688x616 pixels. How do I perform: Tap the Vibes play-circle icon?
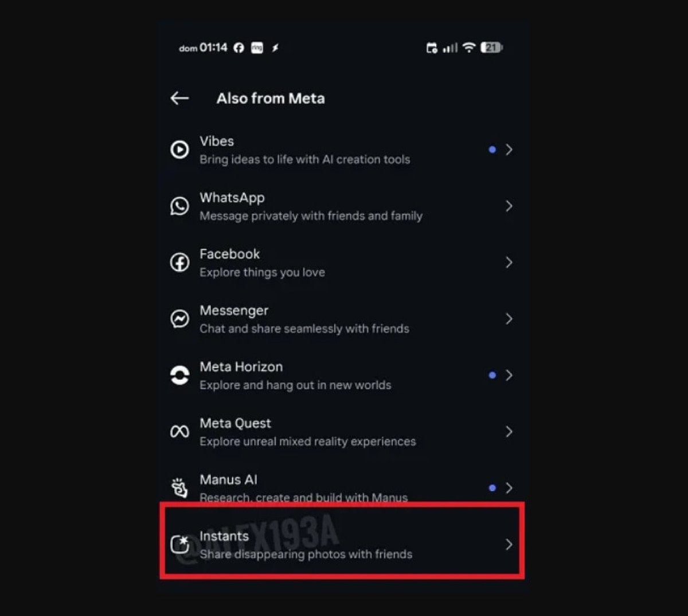coord(179,150)
